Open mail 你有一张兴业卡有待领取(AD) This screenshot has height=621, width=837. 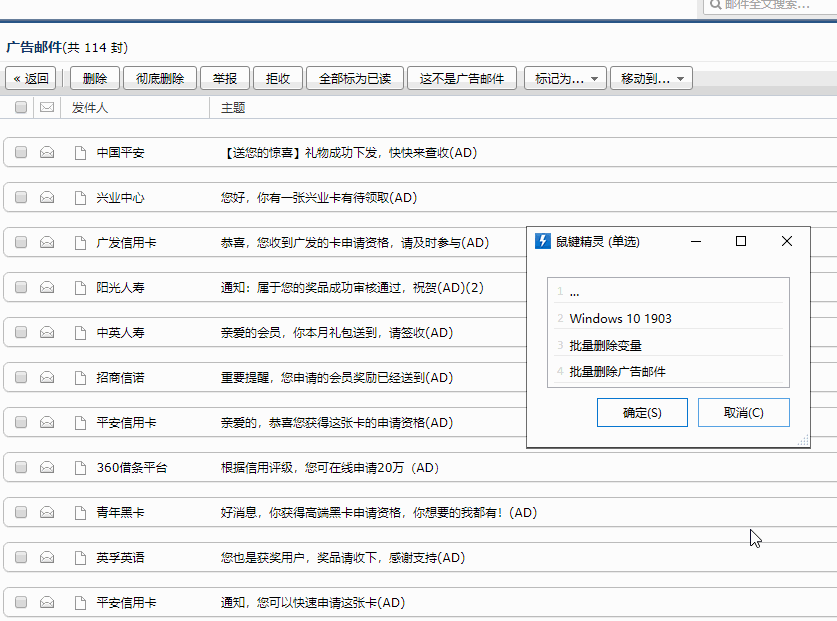[x=319, y=198]
